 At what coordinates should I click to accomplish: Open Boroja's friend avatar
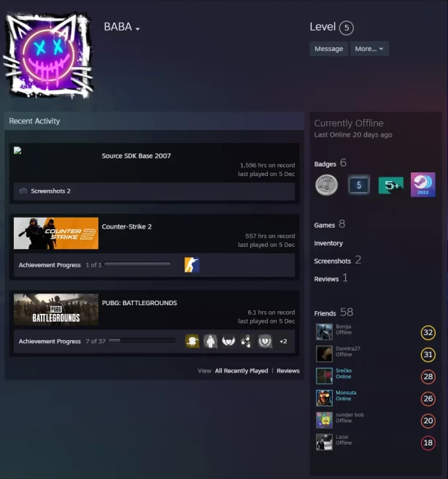[324, 332]
